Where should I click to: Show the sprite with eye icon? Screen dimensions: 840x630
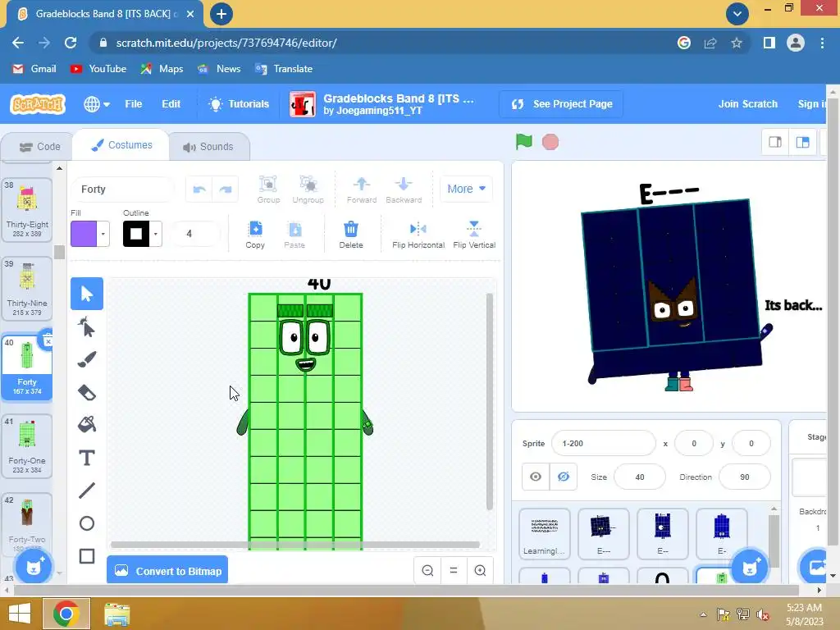(x=535, y=477)
